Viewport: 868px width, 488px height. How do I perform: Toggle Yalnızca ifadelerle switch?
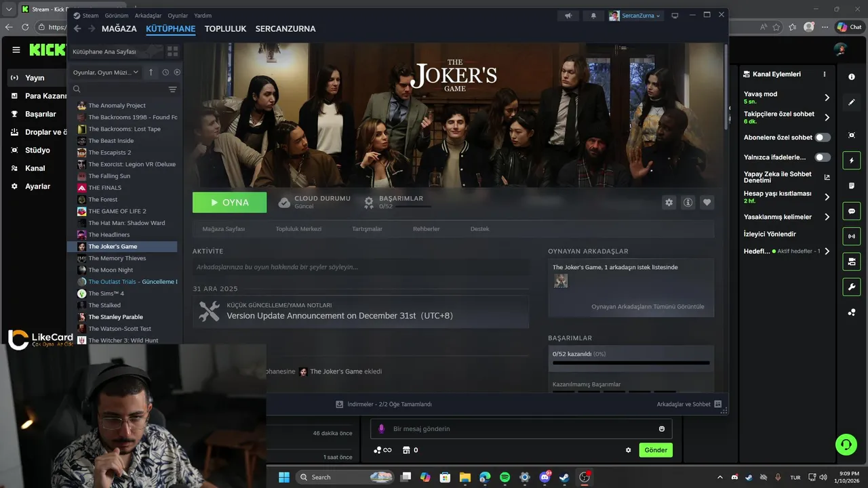coord(823,157)
